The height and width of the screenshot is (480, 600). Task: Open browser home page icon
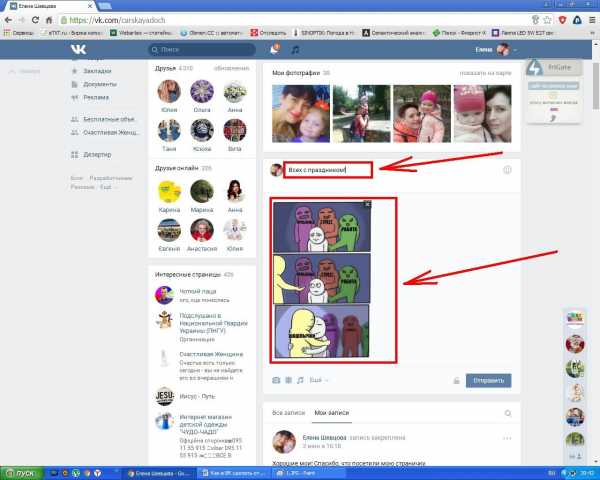click(x=49, y=20)
